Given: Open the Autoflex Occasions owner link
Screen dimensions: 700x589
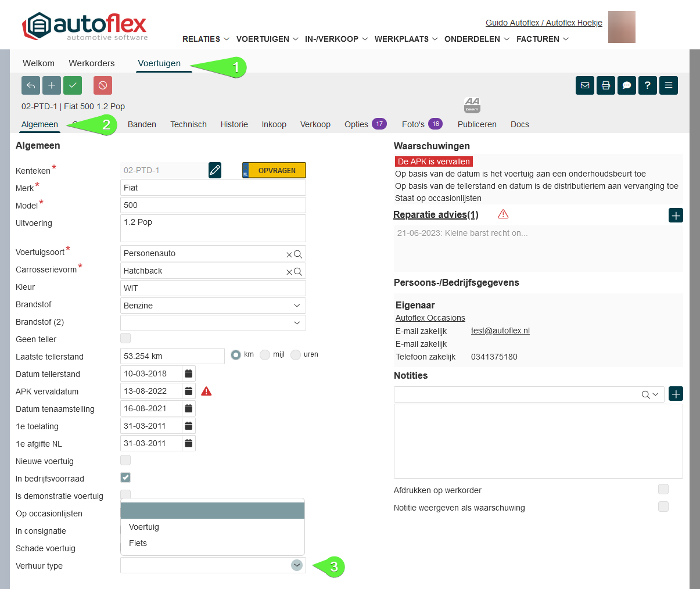Looking at the screenshot, I should point(430,318).
